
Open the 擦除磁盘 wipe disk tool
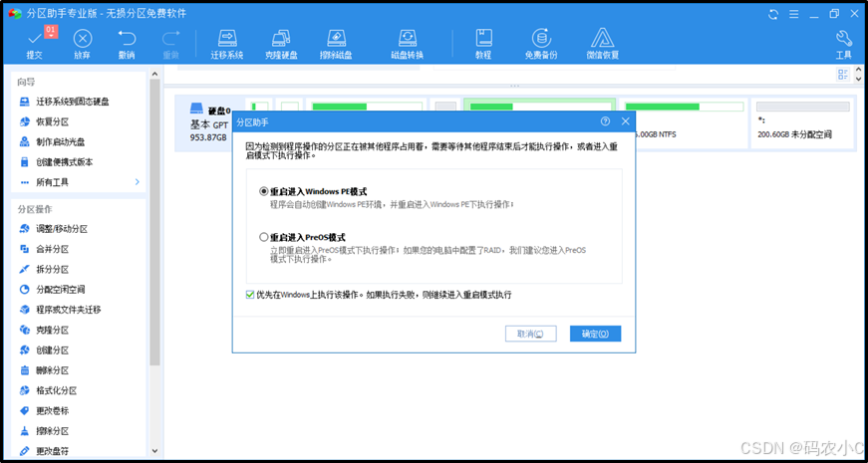(x=336, y=43)
